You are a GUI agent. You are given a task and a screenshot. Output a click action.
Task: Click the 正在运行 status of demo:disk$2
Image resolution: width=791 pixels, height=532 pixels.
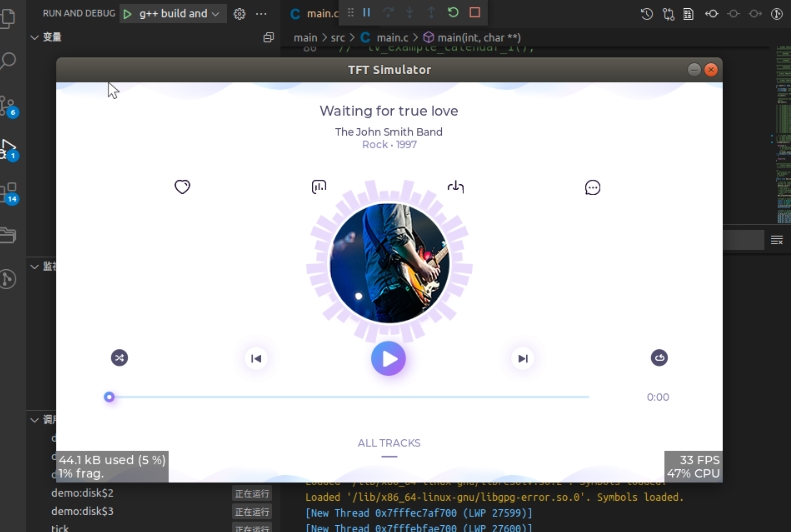[x=252, y=494]
